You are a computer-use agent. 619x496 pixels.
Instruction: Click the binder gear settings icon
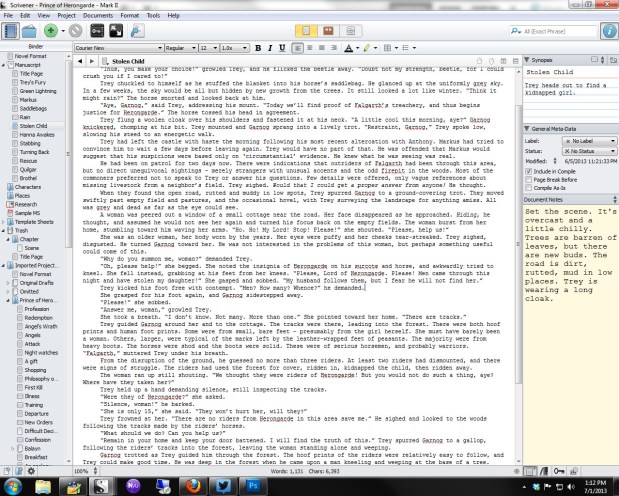pyautogui.click(x=31, y=471)
